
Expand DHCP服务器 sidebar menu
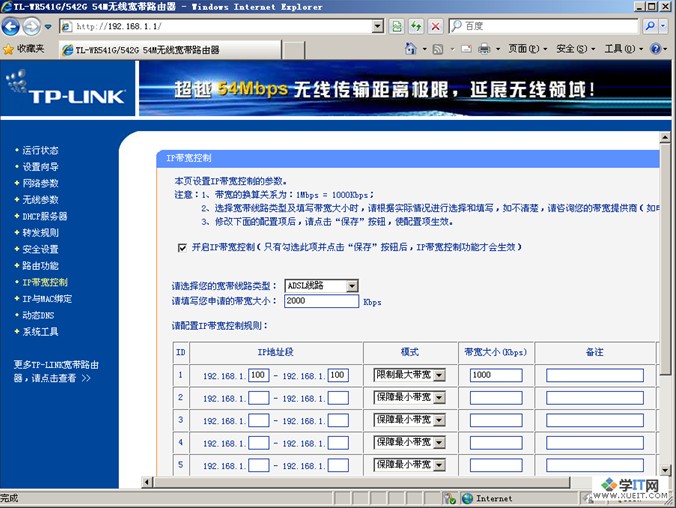pyautogui.click(x=45, y=216)
